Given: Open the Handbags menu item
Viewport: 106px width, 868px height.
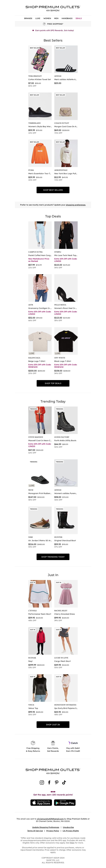Looking at the screenshot, I should point(67,18).
